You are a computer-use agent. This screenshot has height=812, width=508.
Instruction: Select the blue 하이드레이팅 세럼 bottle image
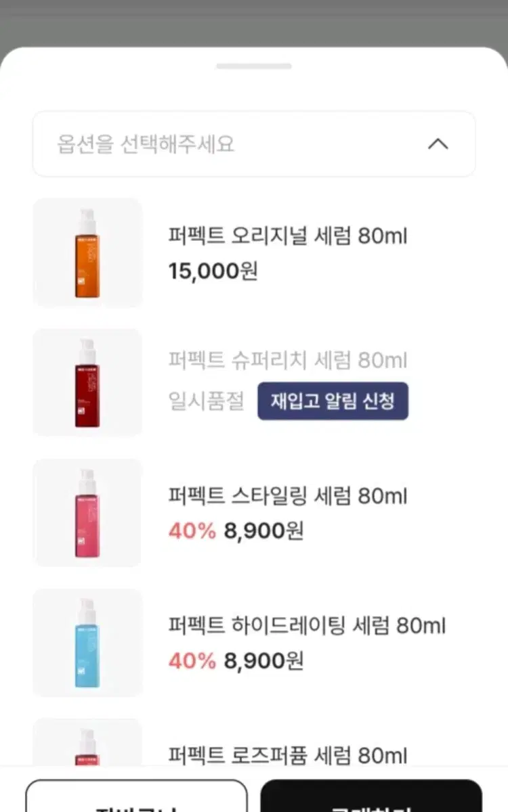point(87,643)
